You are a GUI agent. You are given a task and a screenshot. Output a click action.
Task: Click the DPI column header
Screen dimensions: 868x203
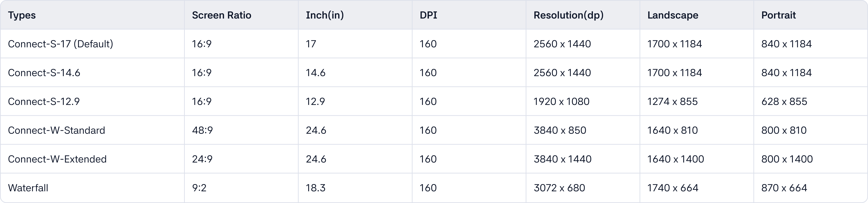click(x=428, y=15)
